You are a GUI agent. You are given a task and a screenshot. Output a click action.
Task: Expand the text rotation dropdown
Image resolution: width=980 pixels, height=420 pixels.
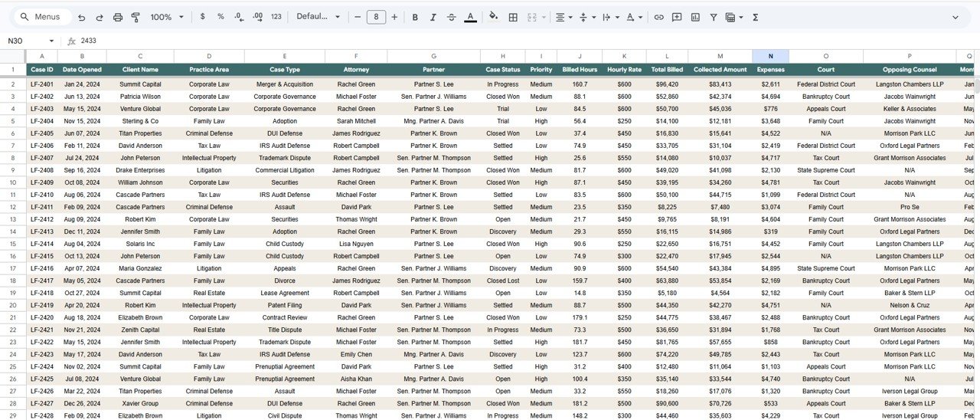[x=640, y=17]
